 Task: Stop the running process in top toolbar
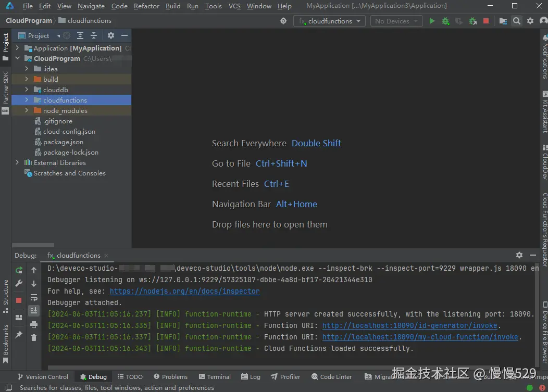(486, 21)
